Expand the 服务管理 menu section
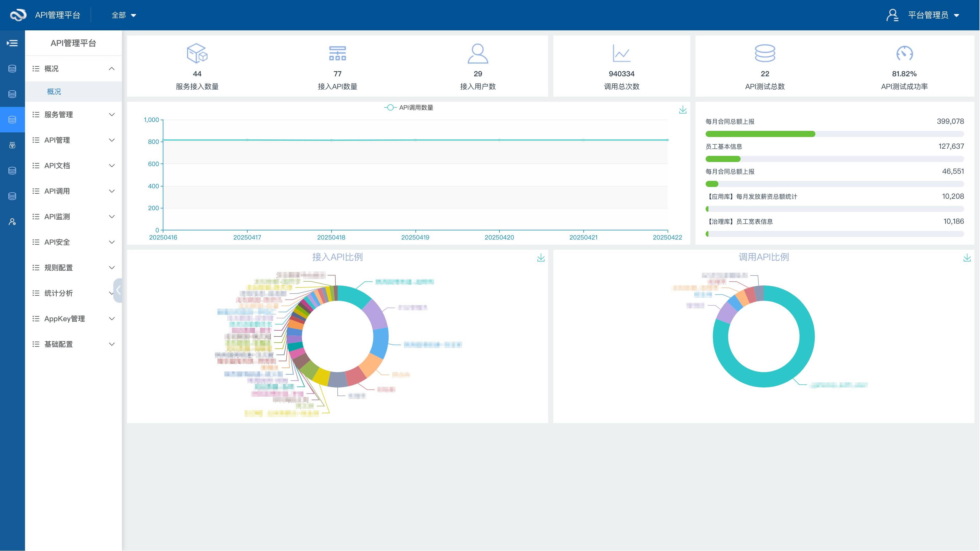 73,115
